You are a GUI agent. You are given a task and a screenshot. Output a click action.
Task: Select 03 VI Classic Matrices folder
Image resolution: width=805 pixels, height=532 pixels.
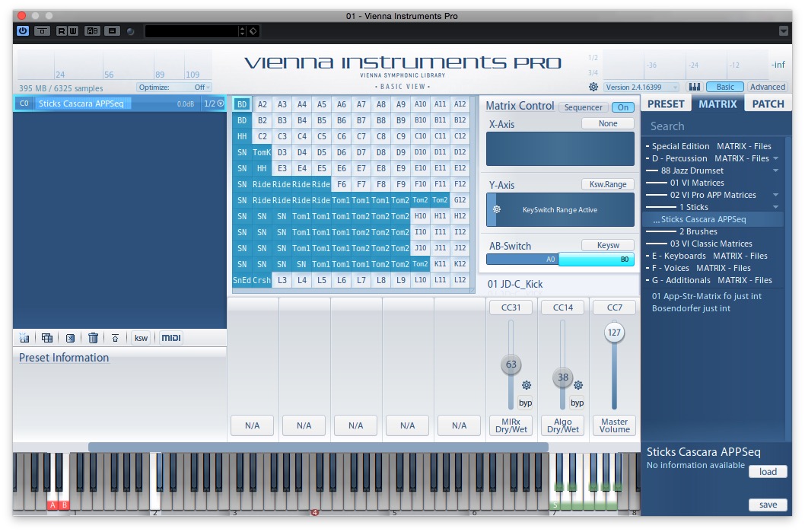[711, 244]
